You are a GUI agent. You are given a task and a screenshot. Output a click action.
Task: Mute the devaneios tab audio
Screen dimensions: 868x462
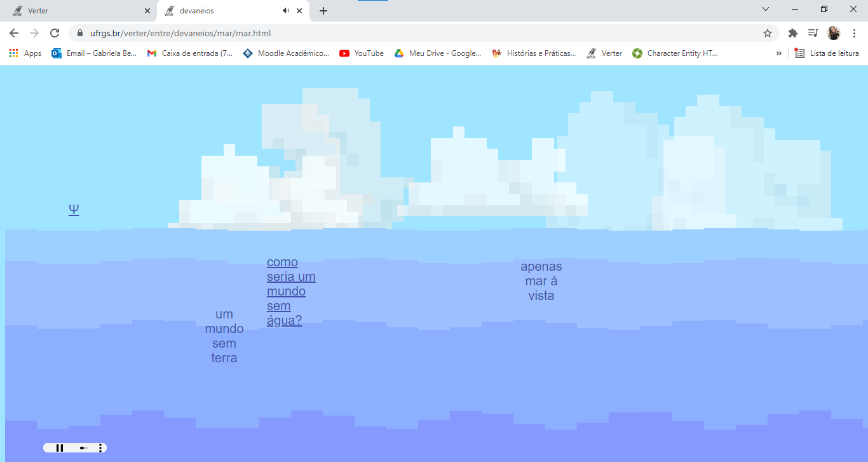click(285, 11)
